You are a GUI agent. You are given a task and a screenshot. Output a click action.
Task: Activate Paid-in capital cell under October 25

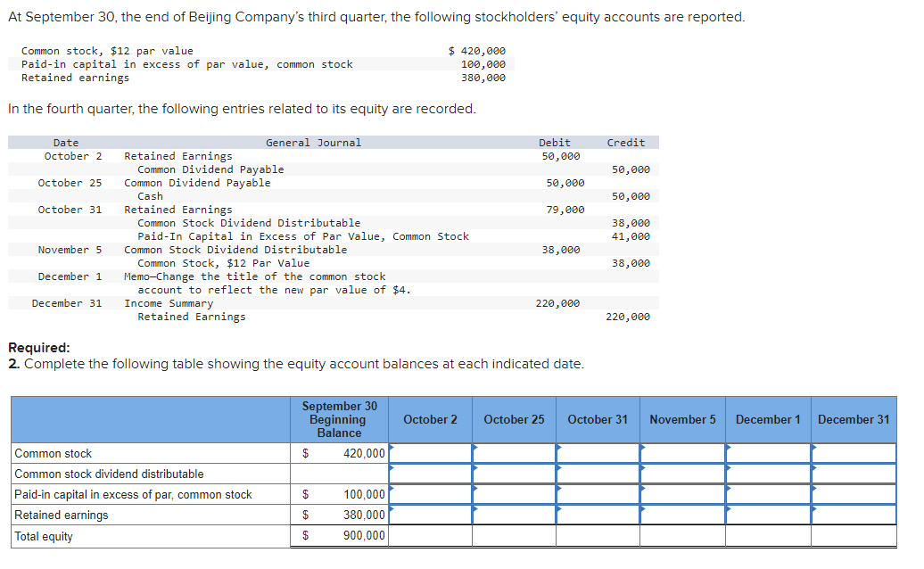pos(514,494)
